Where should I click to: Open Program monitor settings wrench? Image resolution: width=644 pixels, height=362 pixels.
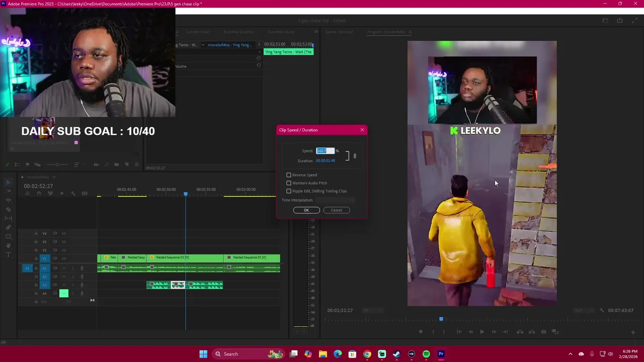[x=602, y=310]
